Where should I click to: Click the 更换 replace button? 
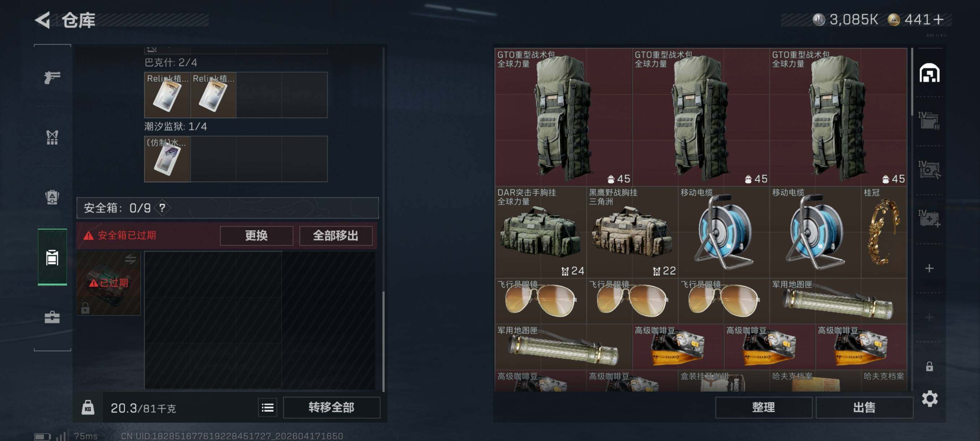pos(257,236)
